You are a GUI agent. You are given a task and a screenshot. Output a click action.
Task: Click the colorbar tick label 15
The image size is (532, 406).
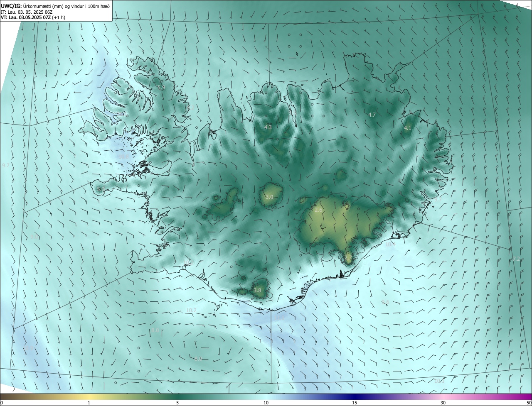pyautogui.click(x=355, y=403)
